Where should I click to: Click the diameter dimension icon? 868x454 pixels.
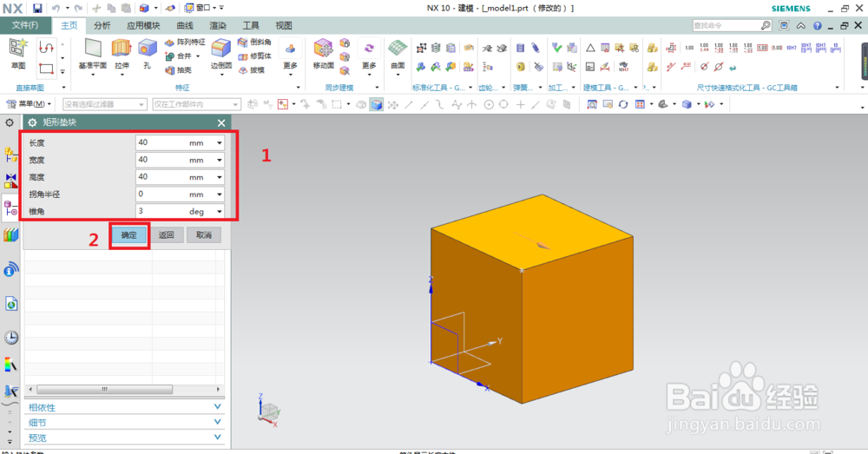point(719,67)
